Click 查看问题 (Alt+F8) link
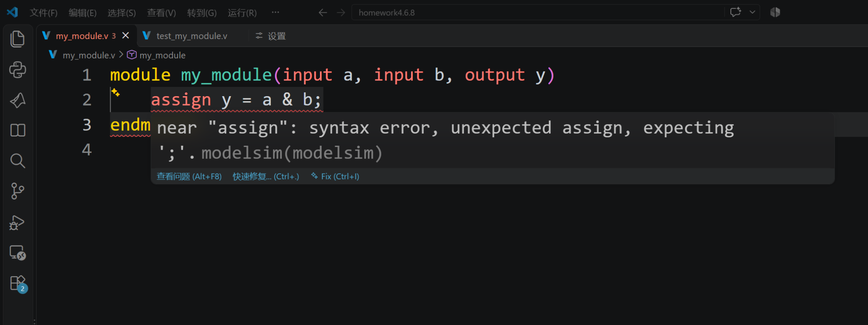 pyautogui.click(x=189, y=176)
